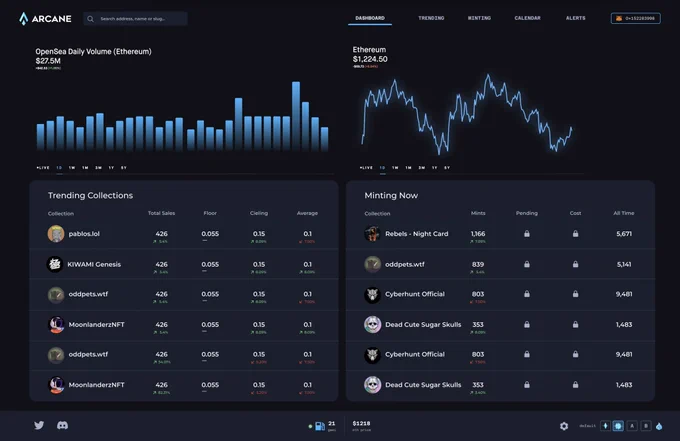Click the Mints value 1,166
Screen dimensions: 680x441
point(478,234)
